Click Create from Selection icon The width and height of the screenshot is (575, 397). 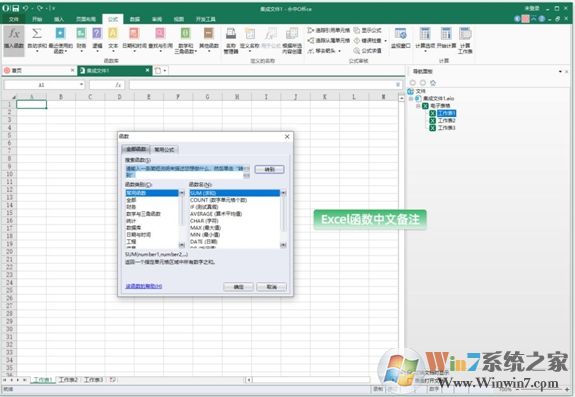292,34
